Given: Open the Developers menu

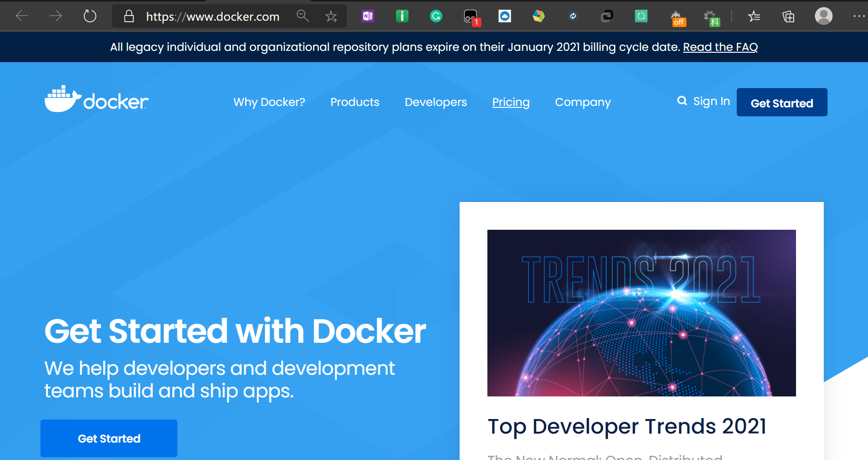Looking at the screenshot, I should (436, 102).
